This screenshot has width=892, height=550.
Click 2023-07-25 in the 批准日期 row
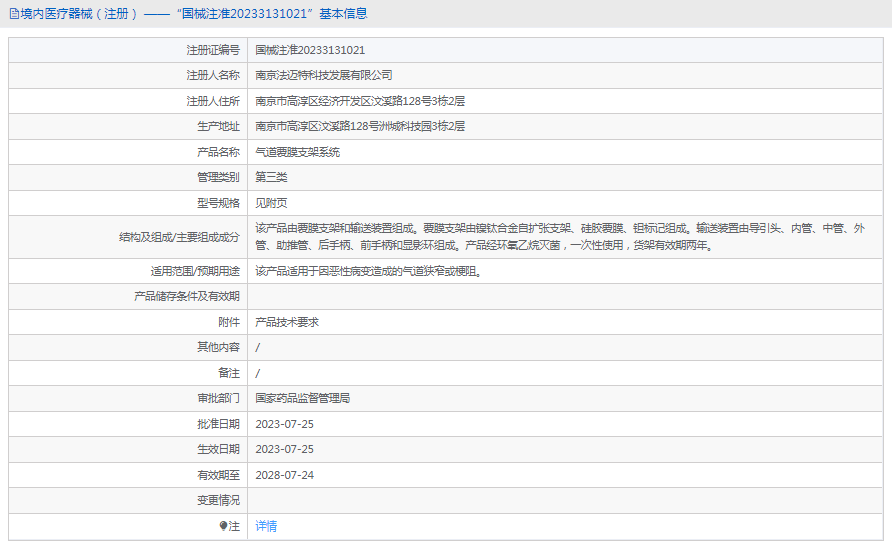coord(284,424)
